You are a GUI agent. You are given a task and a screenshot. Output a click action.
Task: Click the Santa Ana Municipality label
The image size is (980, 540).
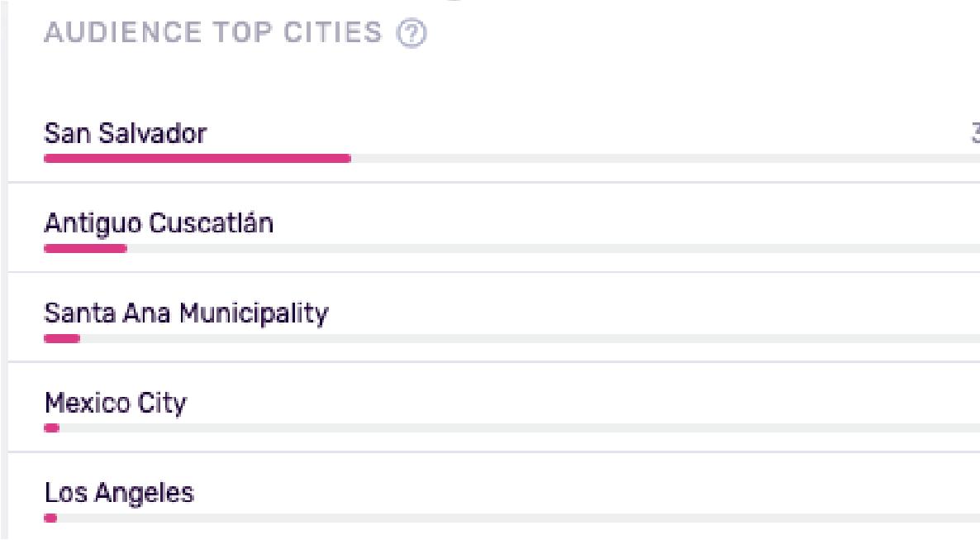[x=186, y=313]
